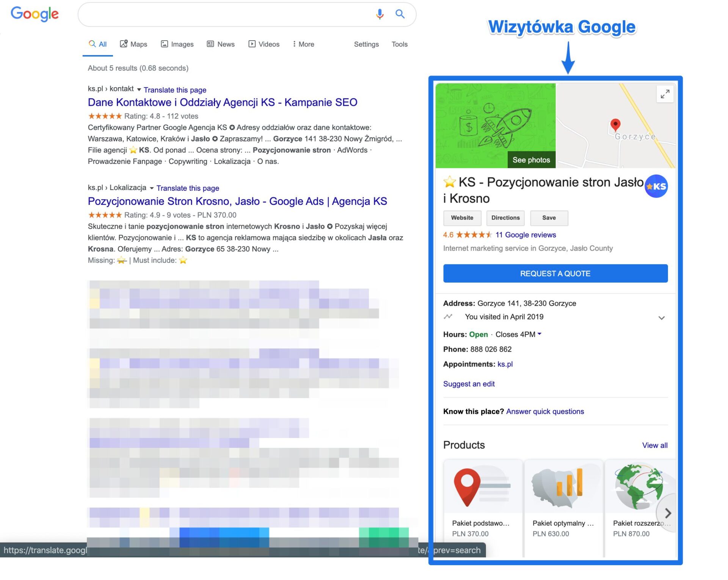Open the News tab

point(221,44)
